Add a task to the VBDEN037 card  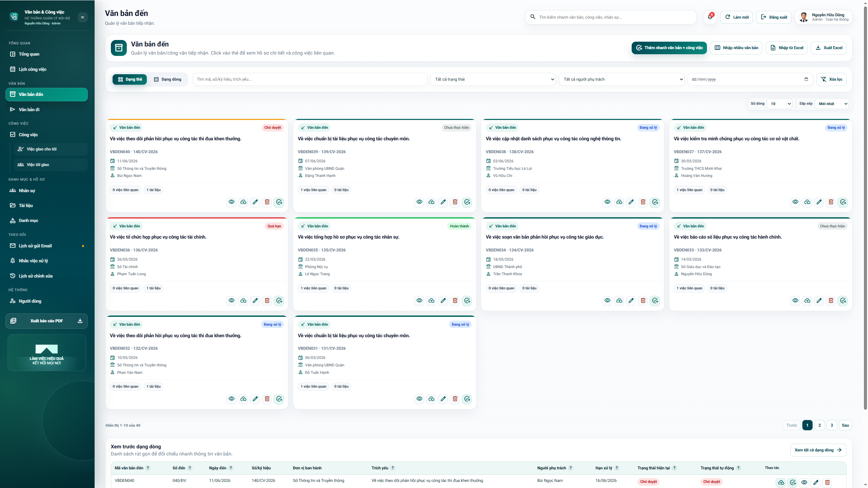click(843, 202)
